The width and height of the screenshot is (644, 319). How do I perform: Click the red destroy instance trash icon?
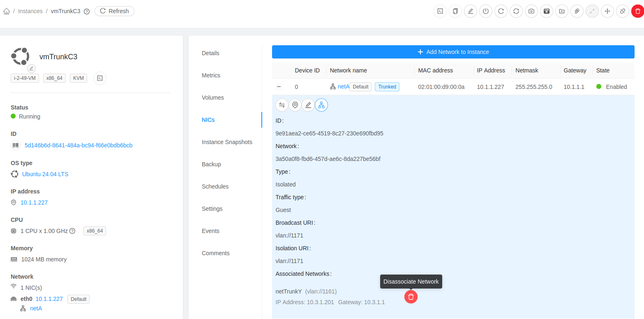click(637, 11)
